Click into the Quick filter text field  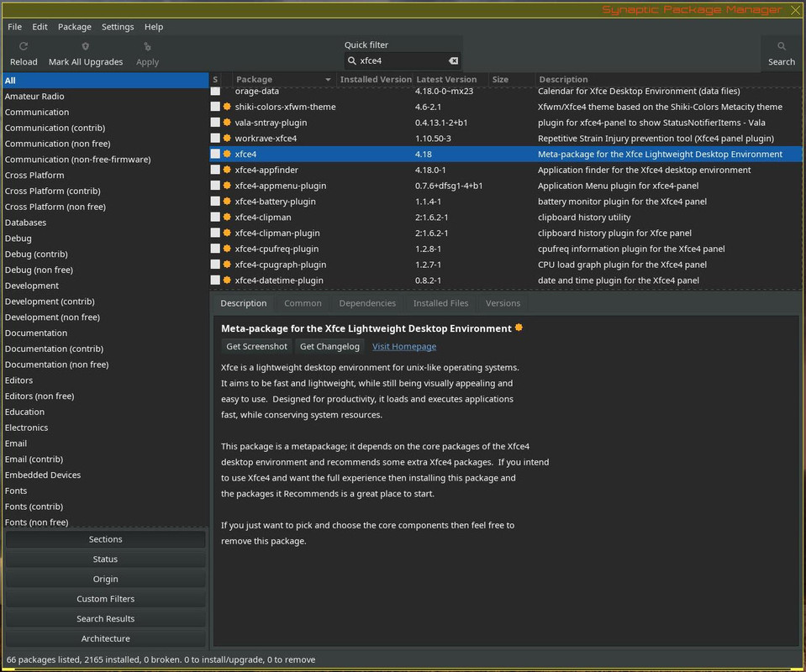pyautogui.click(x=402, y=60)
